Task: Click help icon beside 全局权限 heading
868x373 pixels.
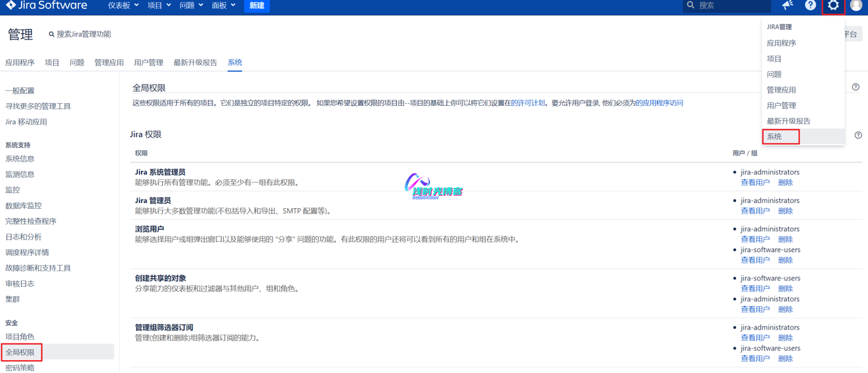Action: (856, 87)
